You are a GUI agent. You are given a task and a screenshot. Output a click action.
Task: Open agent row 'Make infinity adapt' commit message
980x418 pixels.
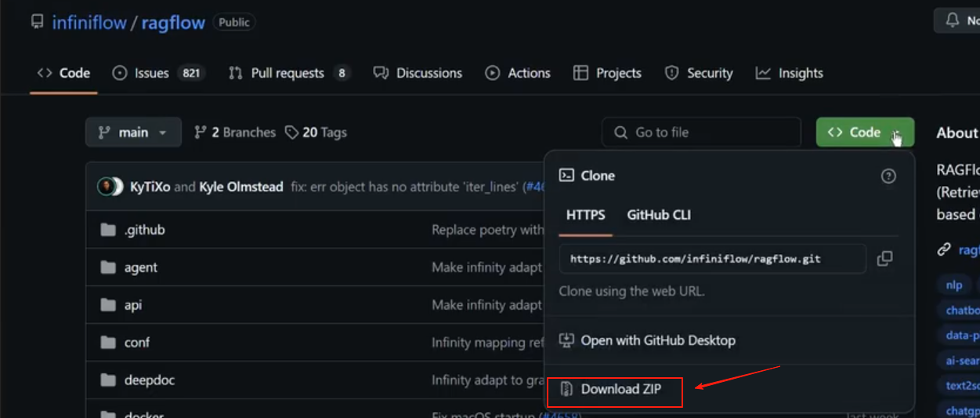point(486,267)
